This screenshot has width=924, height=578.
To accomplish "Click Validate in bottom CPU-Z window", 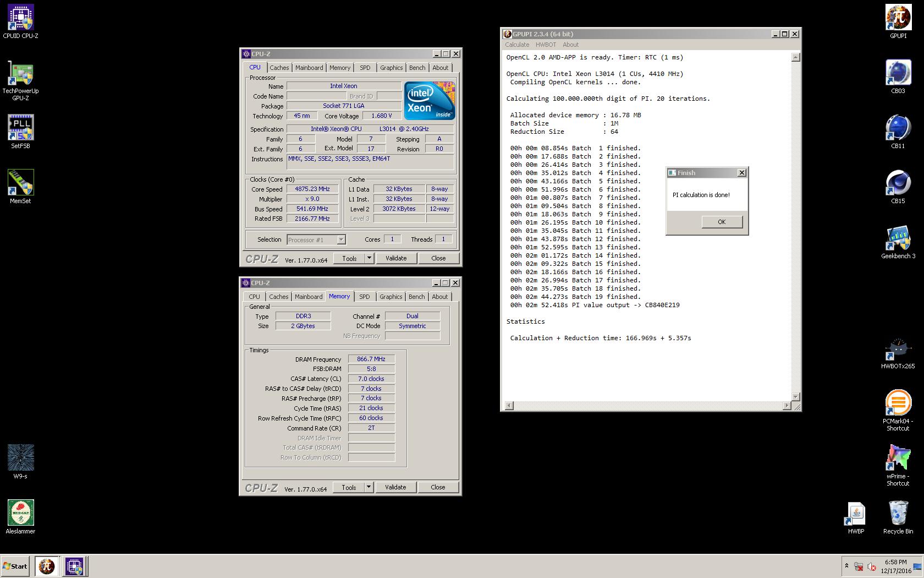I will 395,487.
